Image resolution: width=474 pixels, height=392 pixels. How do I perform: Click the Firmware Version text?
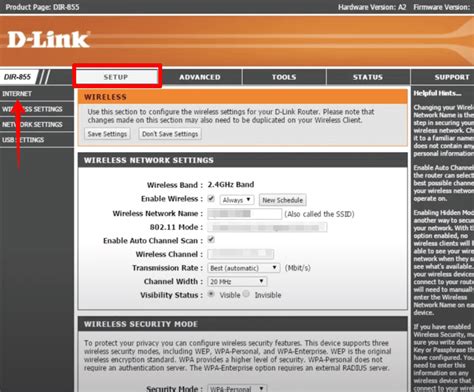(442, 7)
